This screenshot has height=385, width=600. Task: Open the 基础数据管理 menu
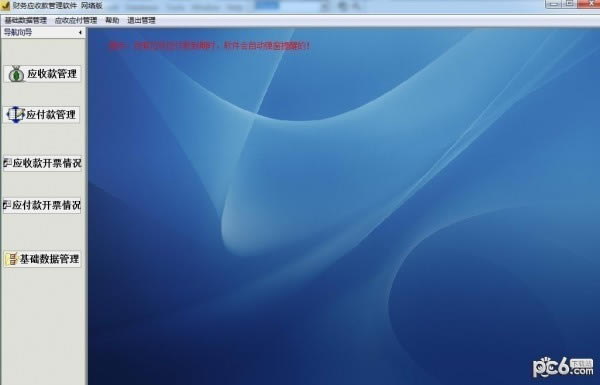click(x=26, y=20)
